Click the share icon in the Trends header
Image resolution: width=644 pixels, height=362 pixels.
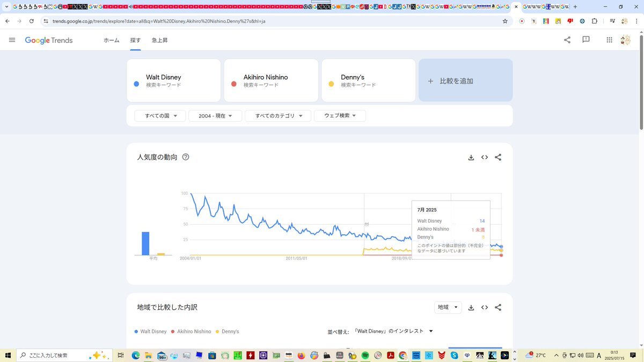(567, 40)
